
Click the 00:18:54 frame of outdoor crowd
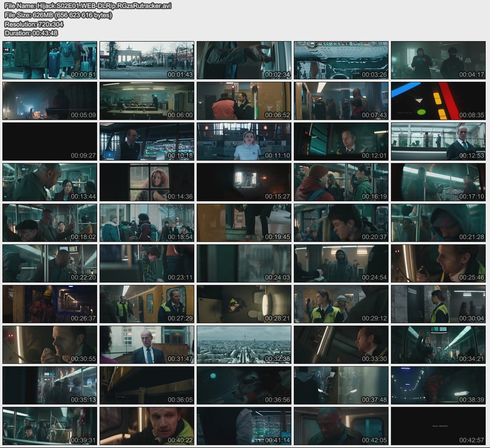point(147,223)
